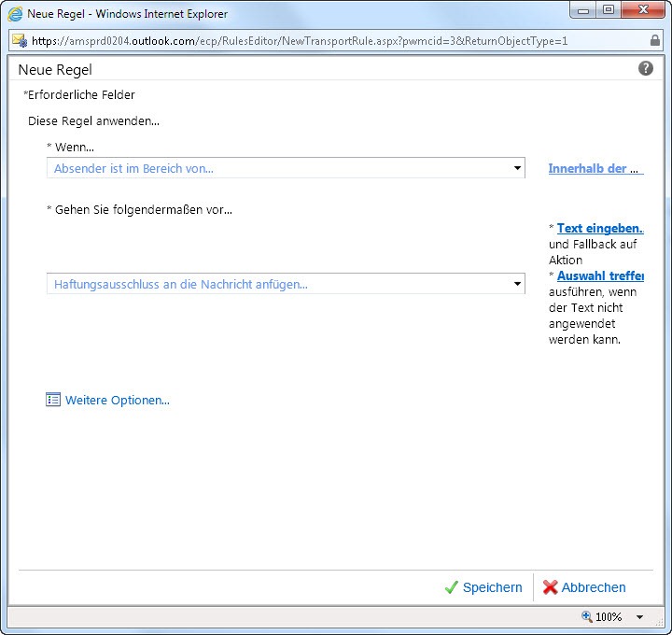
Task: Click the red X Abbrechen icon
Action: click(550, 587)
